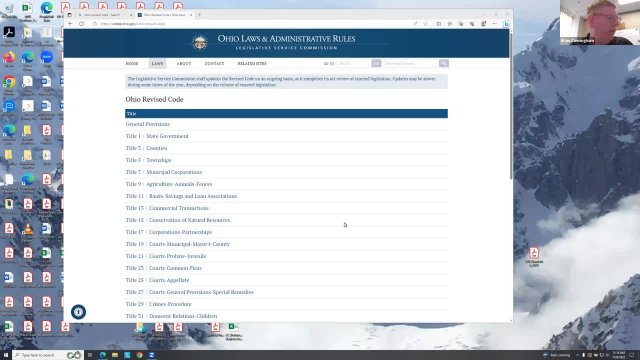The height and width of the screenshot is (360, 640).
Task: Open the CONTACT menu item
Action: 214,64
